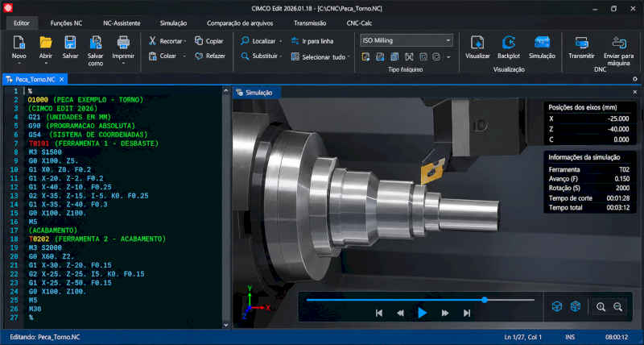Click the INS indicator in status bar
The image size is (644, 345).
[x=570, y=337]
